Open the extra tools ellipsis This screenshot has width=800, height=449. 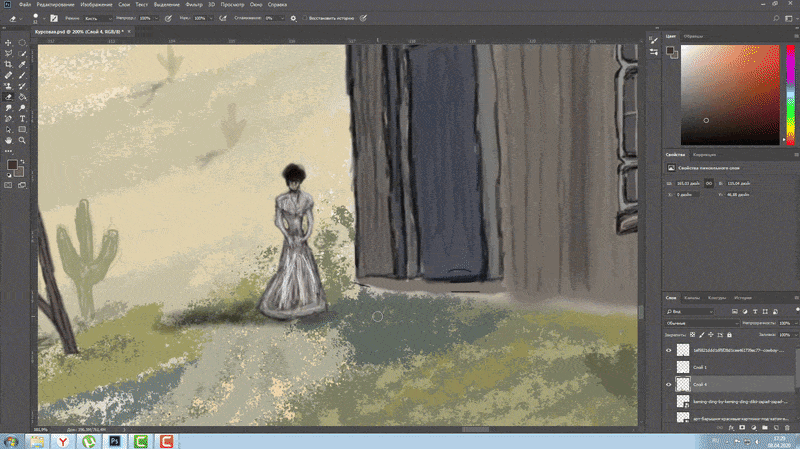click(x=8, y=151)
